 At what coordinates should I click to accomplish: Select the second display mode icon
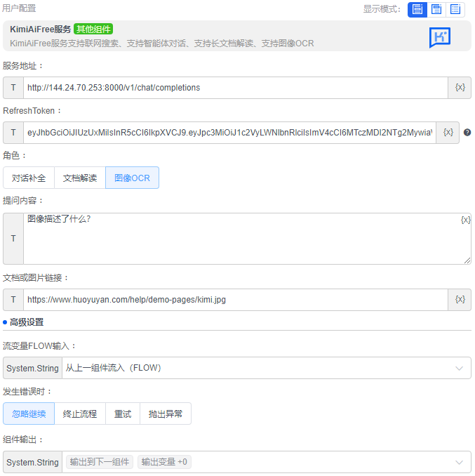(x=436, y=9)
